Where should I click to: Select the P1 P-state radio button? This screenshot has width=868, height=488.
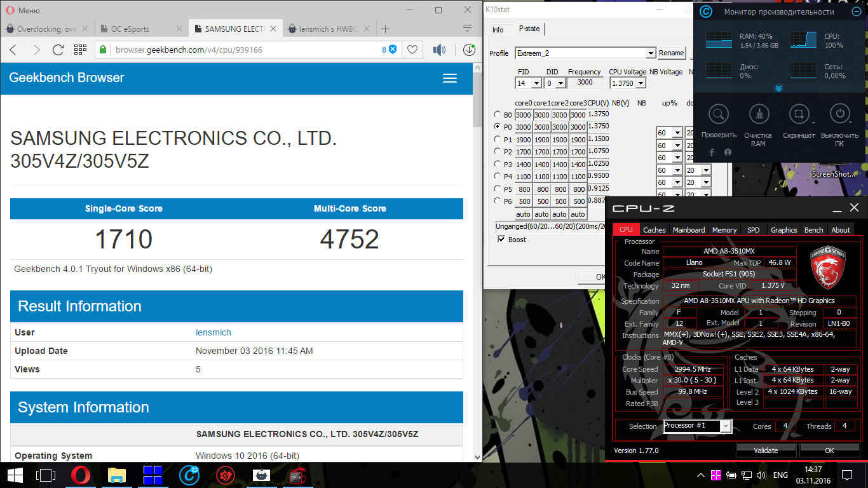click(497, 139)
